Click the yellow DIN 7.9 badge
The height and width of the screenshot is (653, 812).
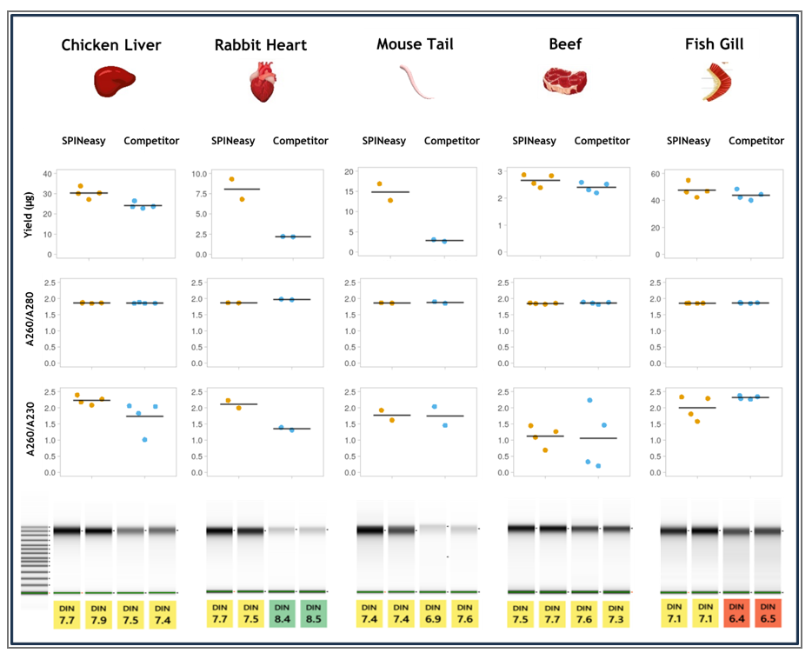click(98, 615)
